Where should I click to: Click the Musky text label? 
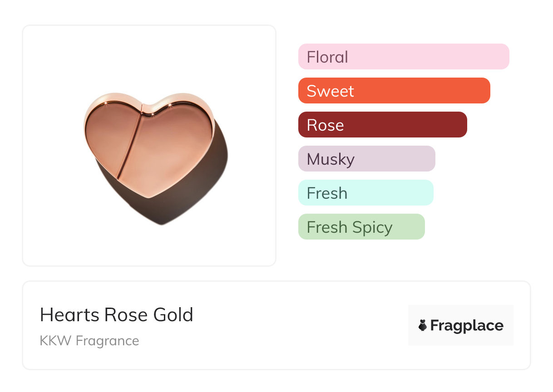point(331,159)
